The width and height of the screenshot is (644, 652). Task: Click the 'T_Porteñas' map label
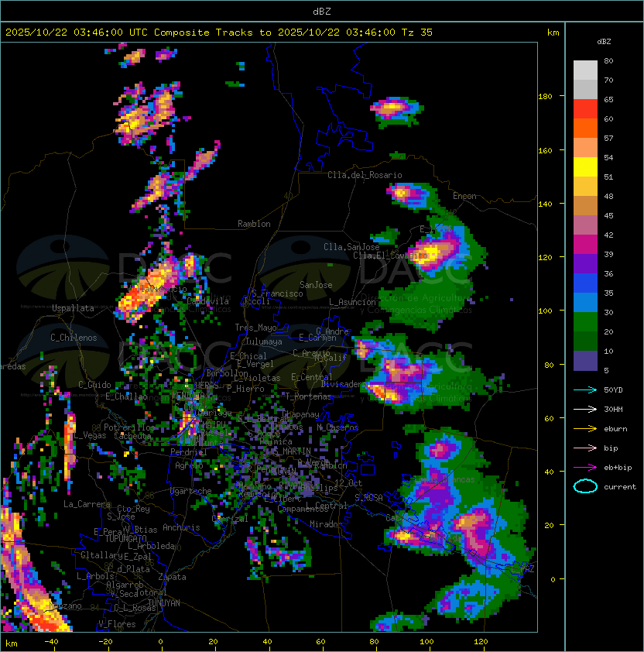(308, 396)
